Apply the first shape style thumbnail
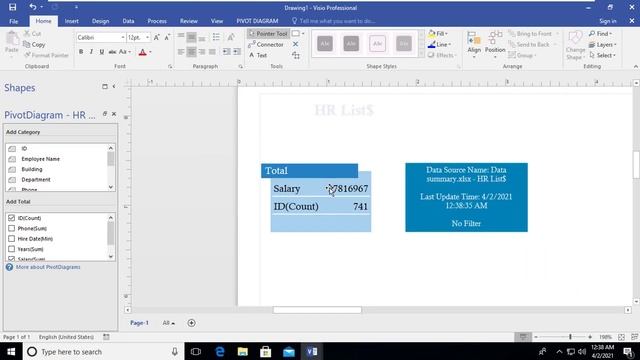The width and height of the screenshot is (640, 360). tap(325, 44)
